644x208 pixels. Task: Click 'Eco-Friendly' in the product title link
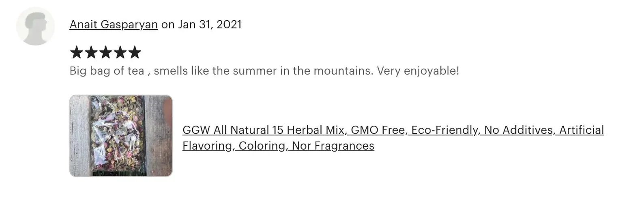[445, 130]
